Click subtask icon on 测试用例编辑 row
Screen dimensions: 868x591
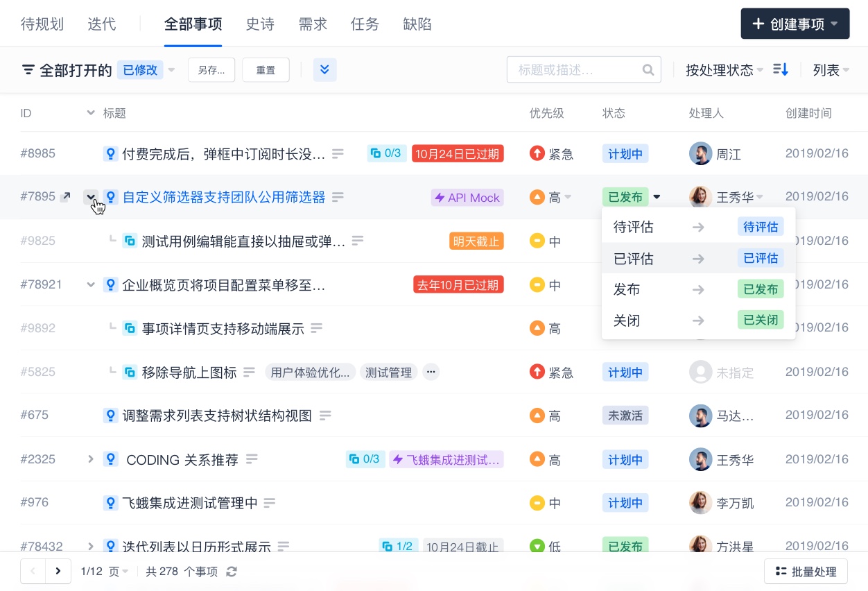tap(130, 241)
